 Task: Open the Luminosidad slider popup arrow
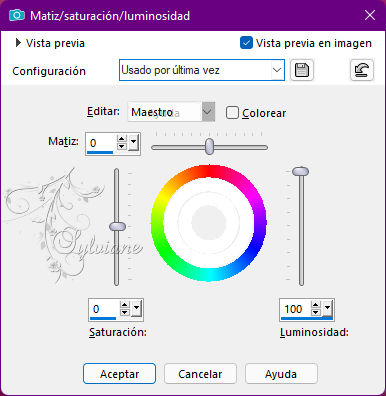[x=327, y=309]
